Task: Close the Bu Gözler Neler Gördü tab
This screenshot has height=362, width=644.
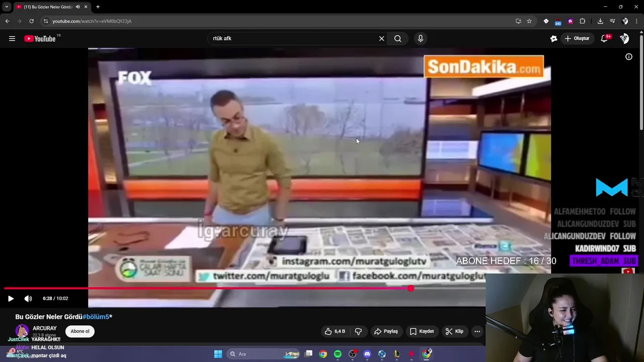Action: (86, 7)
